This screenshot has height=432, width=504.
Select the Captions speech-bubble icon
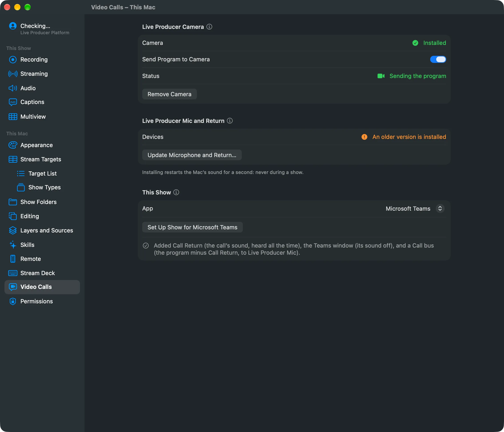point(13,102)
